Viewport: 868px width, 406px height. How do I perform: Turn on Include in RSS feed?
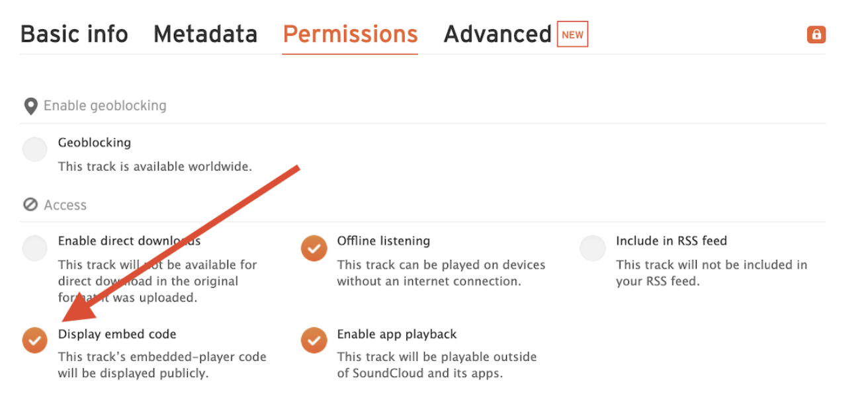[593, 248]
